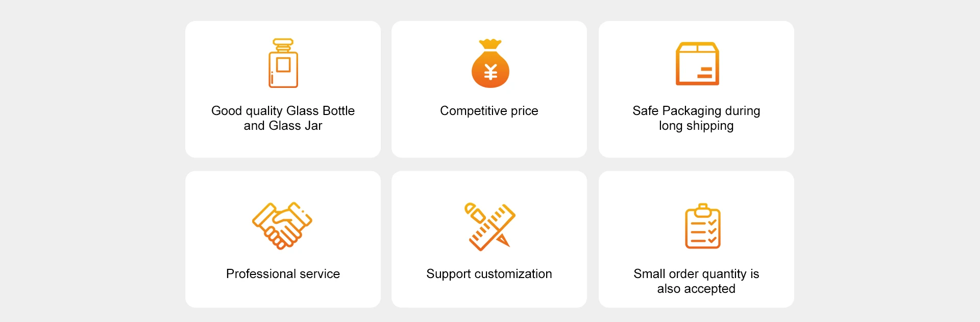The image size is (980, 322).
Task: Open the Good quality Glass Bottle feature card
Action: (x=283, y=89)
